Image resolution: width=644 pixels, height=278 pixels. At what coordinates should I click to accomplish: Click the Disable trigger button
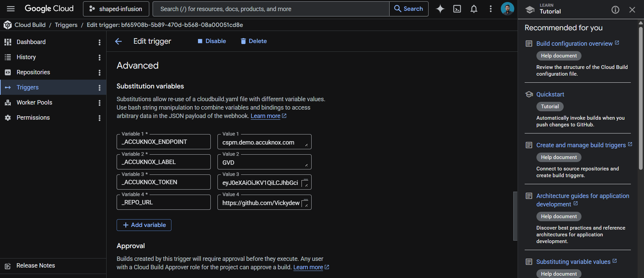[212, 41]
